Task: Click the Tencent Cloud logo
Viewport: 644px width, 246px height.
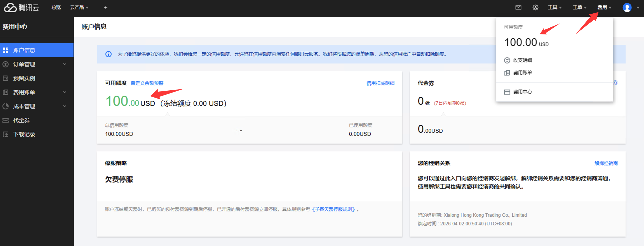Action: coord(21,8)
